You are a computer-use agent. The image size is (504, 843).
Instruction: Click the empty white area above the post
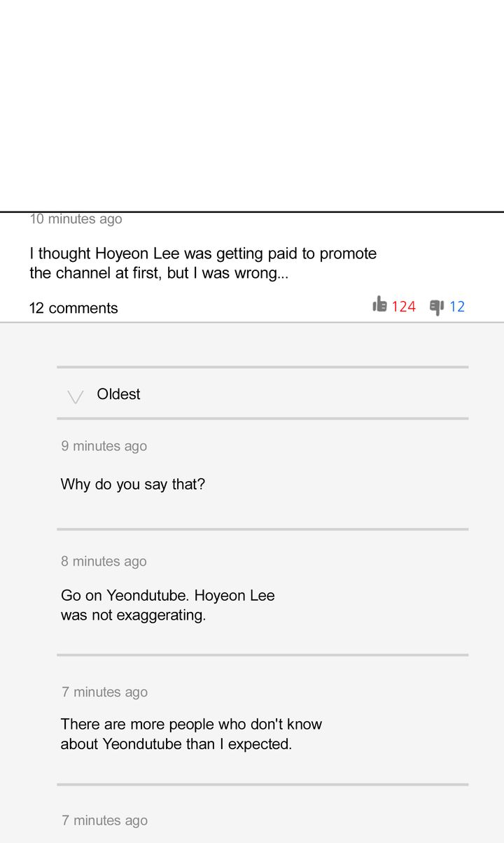252,105
